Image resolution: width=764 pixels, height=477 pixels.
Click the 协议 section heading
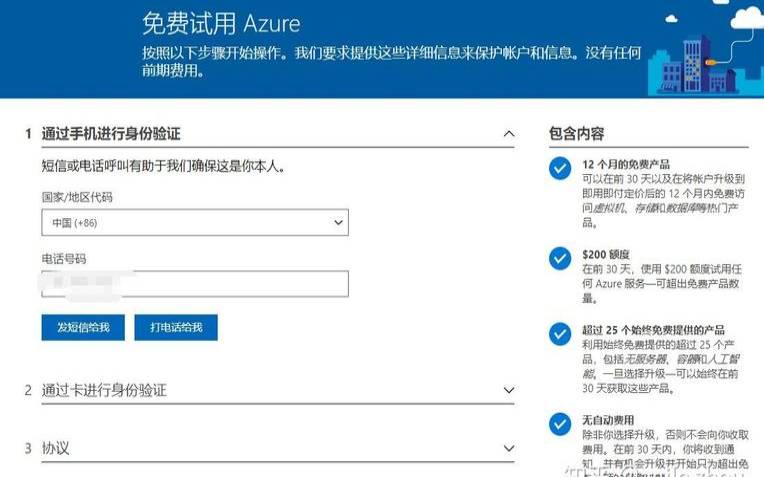click(x=56, y=448)
